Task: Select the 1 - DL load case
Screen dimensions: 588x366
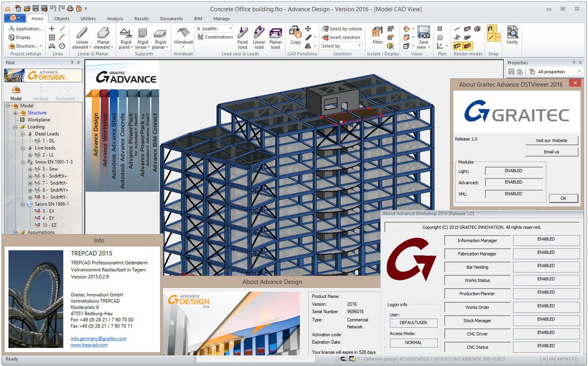Action: (48, 141)
